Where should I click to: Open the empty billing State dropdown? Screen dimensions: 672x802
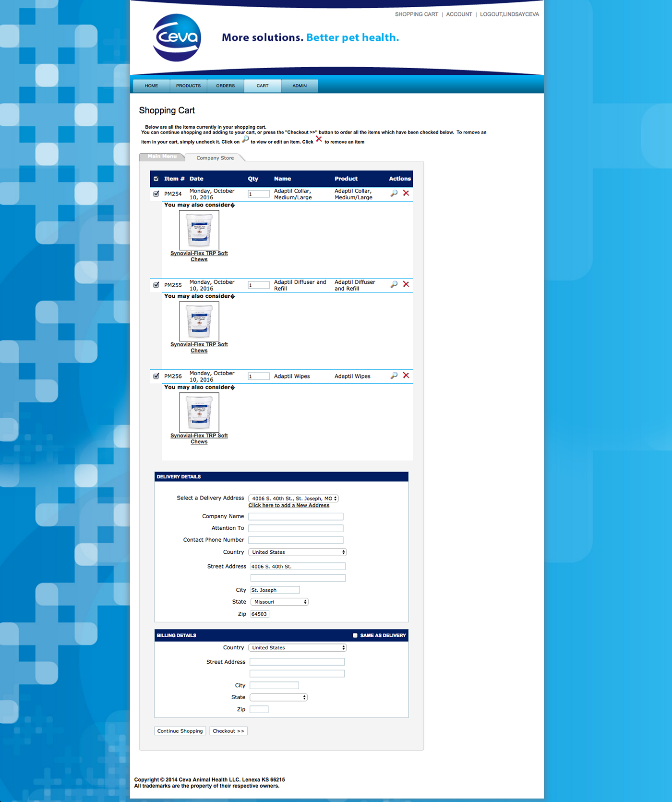click(278, 697)
